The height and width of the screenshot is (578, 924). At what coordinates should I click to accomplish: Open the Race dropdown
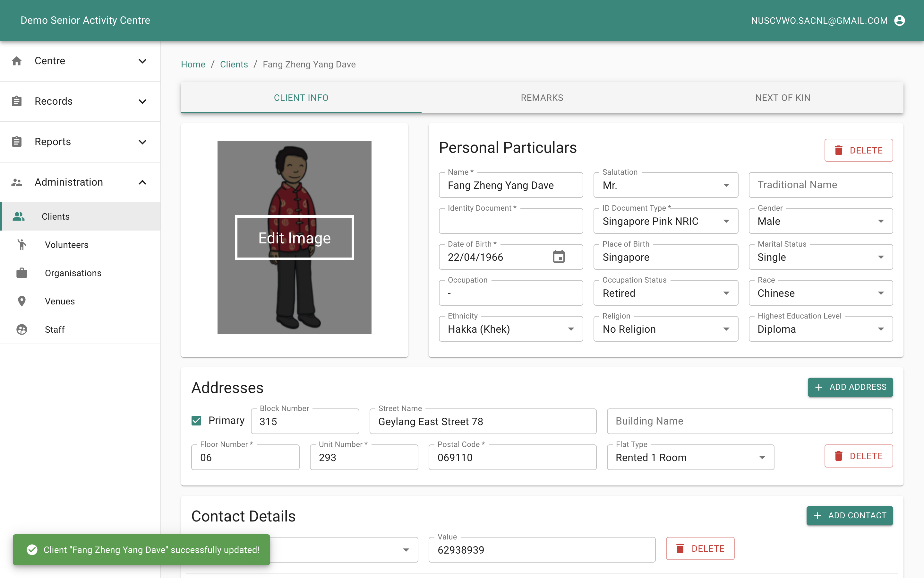click(821, 293)
